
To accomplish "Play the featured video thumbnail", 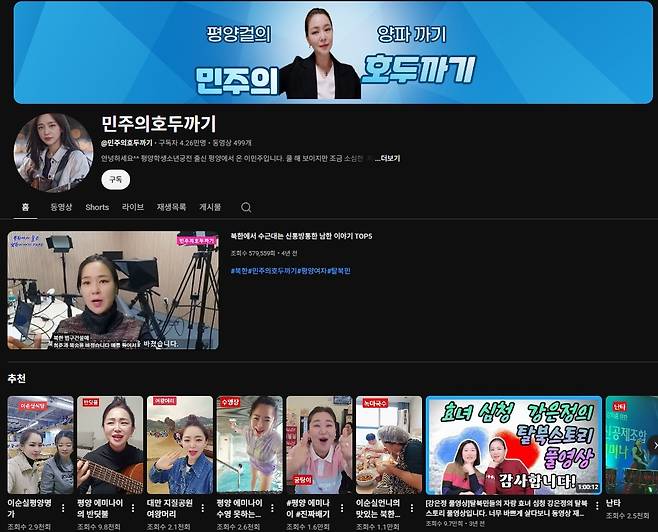I will tap(113, 290).
